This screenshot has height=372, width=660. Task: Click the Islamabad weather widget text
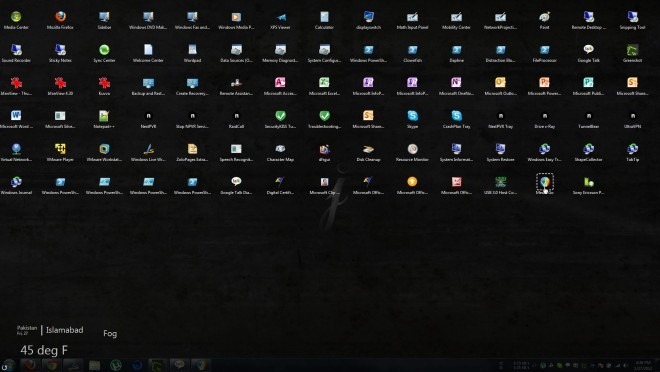pyautogui.click(x=64, y=330)
